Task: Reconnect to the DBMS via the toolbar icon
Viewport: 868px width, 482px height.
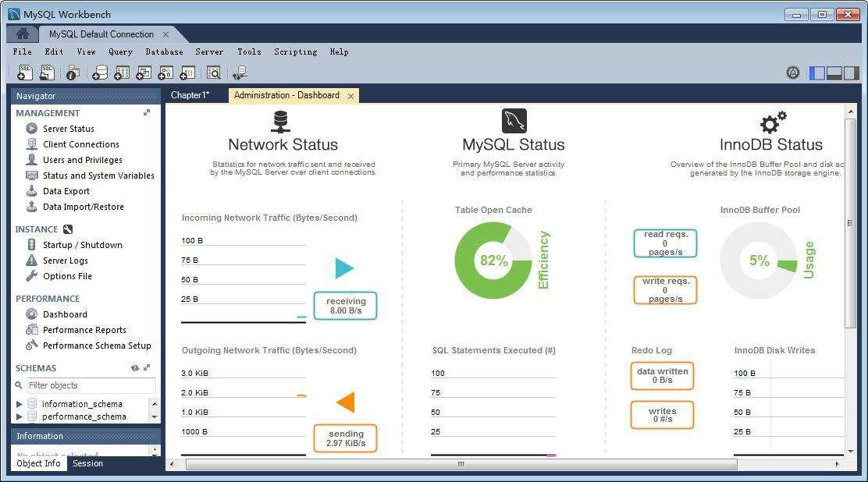Action: (240, 73)
